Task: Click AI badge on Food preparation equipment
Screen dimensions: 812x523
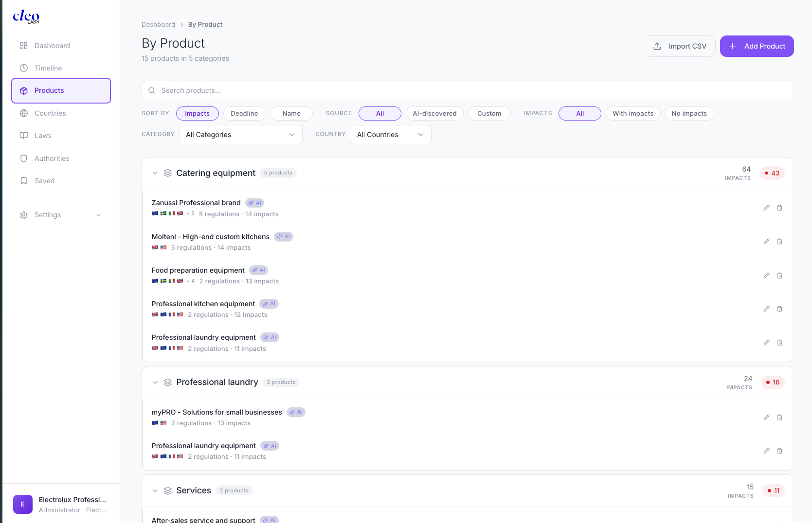Action: [258, 270]
